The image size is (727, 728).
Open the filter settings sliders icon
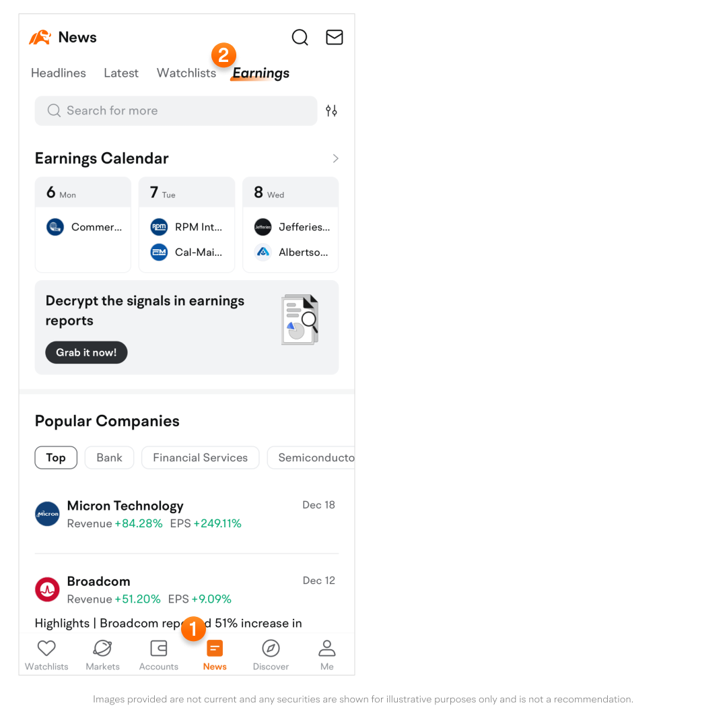(331, 111)
